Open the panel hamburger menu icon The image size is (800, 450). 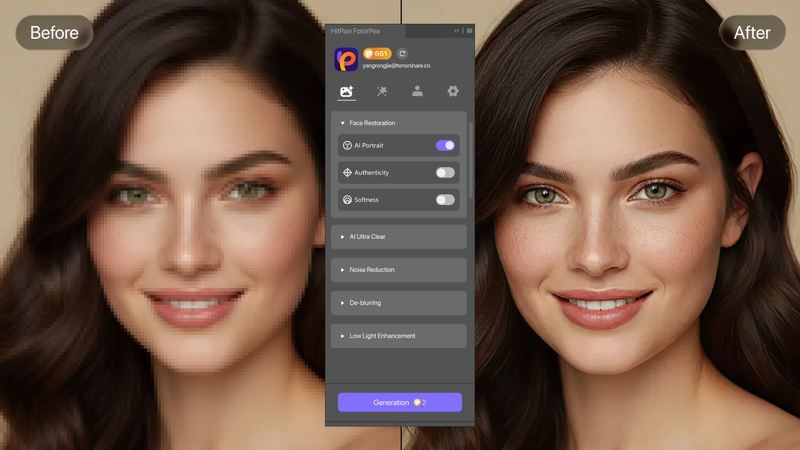tap(469, 31)
